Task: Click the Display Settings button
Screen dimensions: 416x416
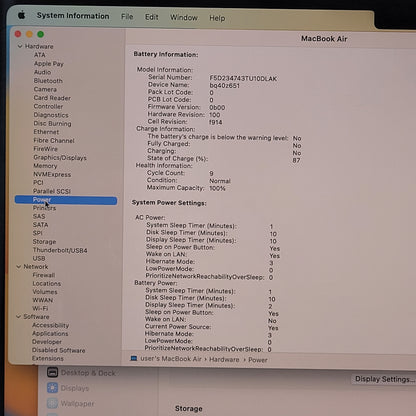Action: tap(384, 379)
